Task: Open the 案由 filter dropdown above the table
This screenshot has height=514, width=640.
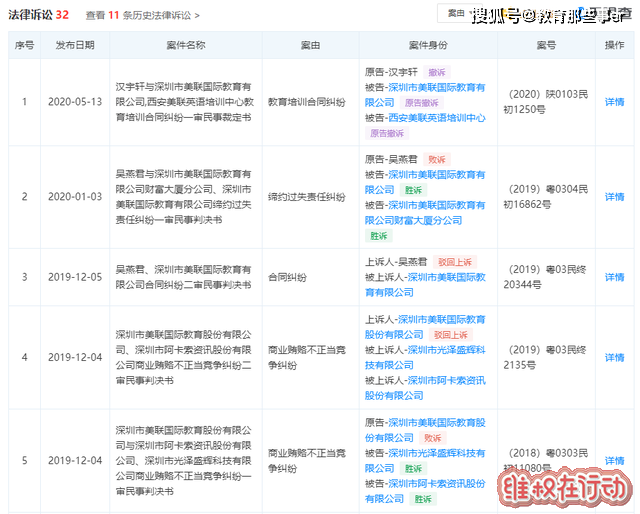Action: [x=459, y=13]
